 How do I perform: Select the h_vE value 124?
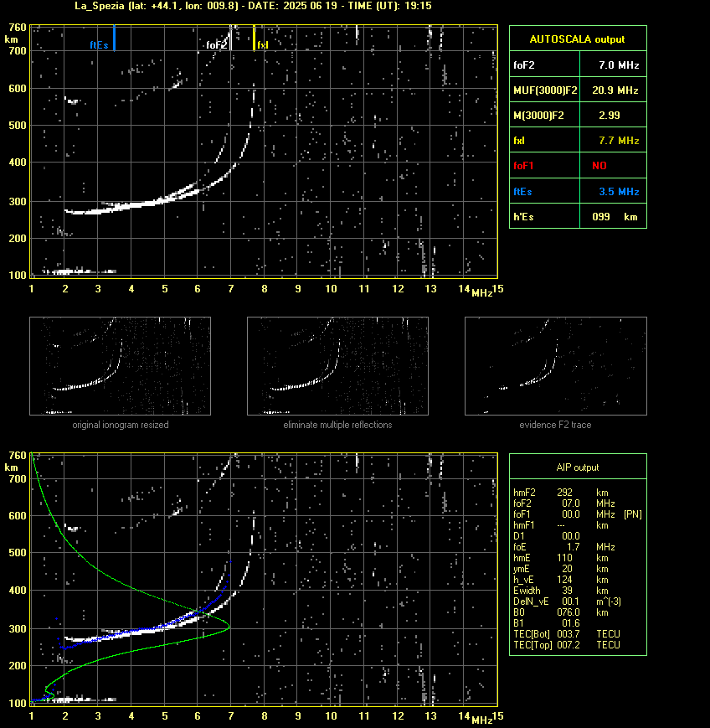tap(565, 580)
